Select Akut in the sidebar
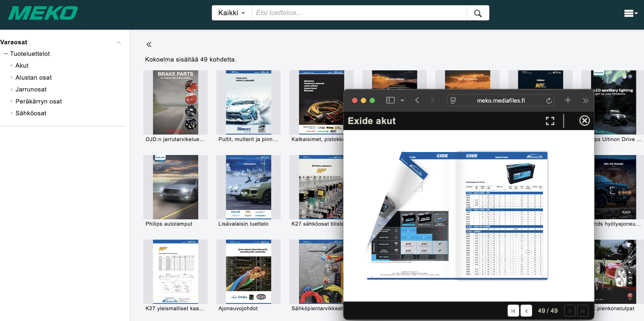Screen dimensions: 644x321 (22, 66)
